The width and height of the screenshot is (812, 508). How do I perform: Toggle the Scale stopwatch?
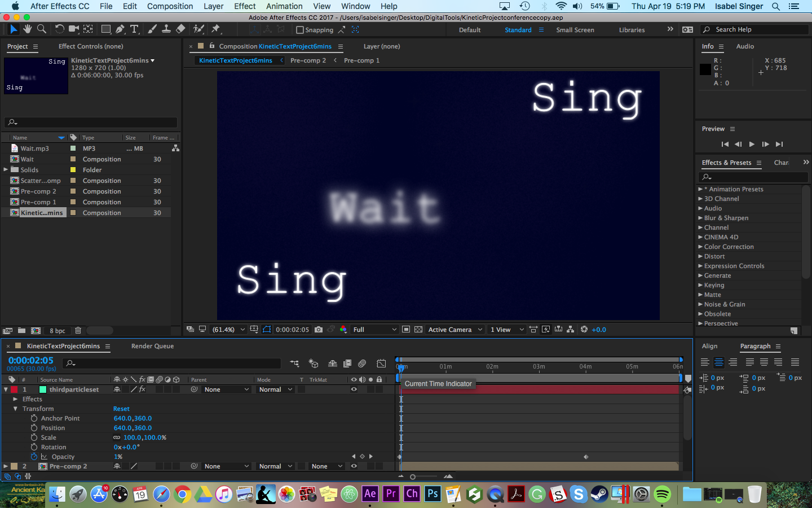(34, 437)
